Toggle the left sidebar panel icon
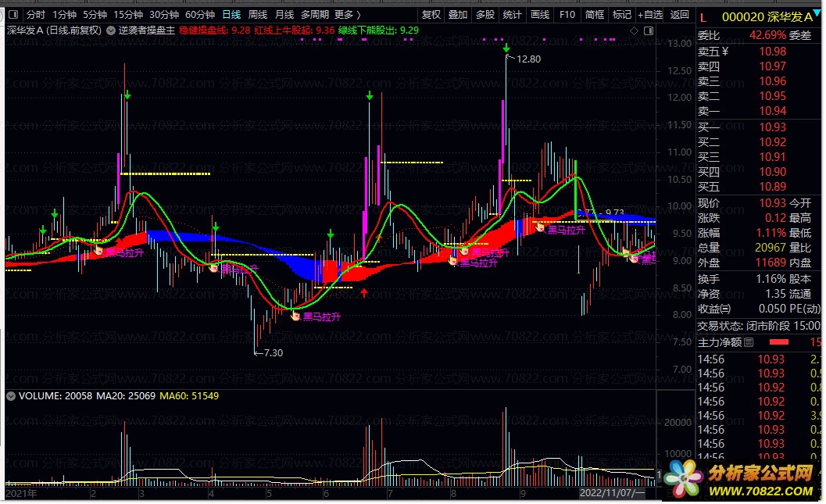Image resolution: width=826 pixels, height=504 pixels. point(14,15)
